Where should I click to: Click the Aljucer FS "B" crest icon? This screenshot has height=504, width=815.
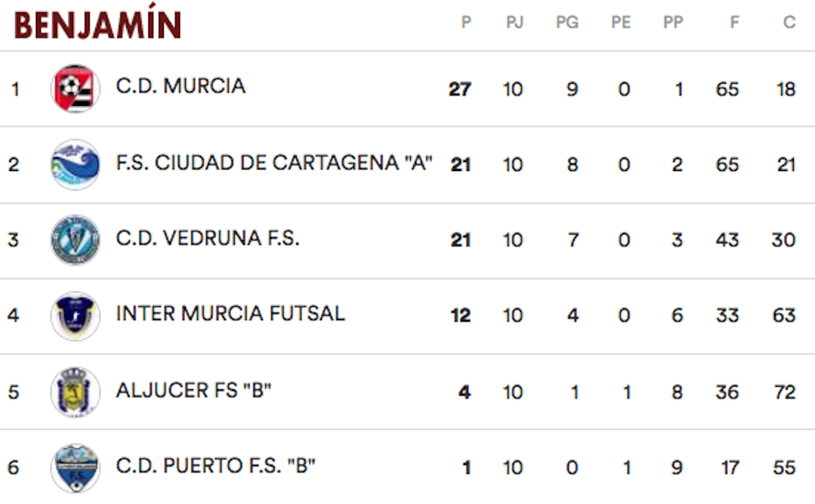[75, 392]
